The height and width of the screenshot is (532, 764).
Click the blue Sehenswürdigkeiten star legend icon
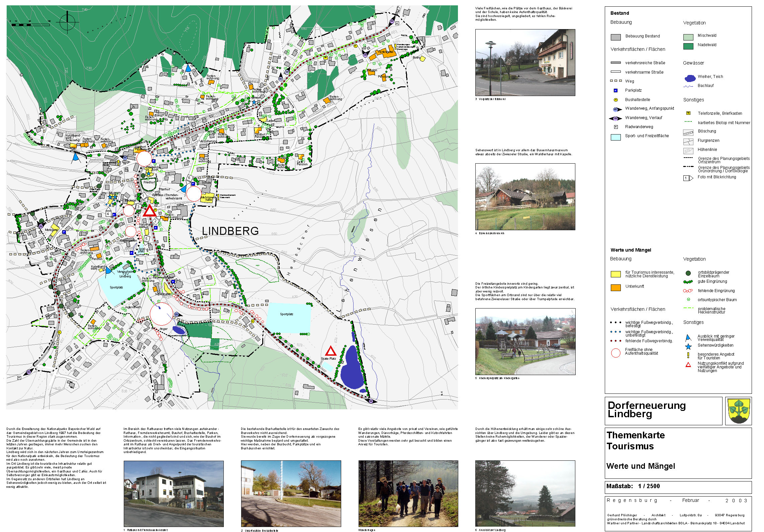(x=688, y=347)
